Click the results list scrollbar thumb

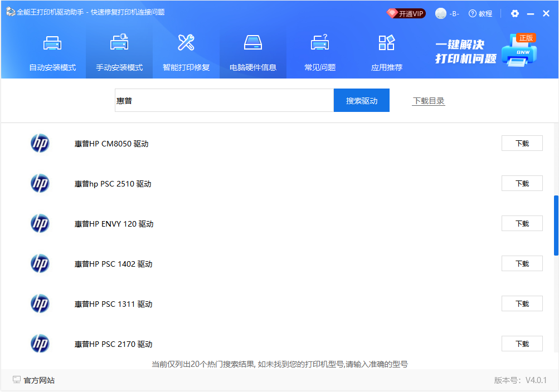(556, 226)
